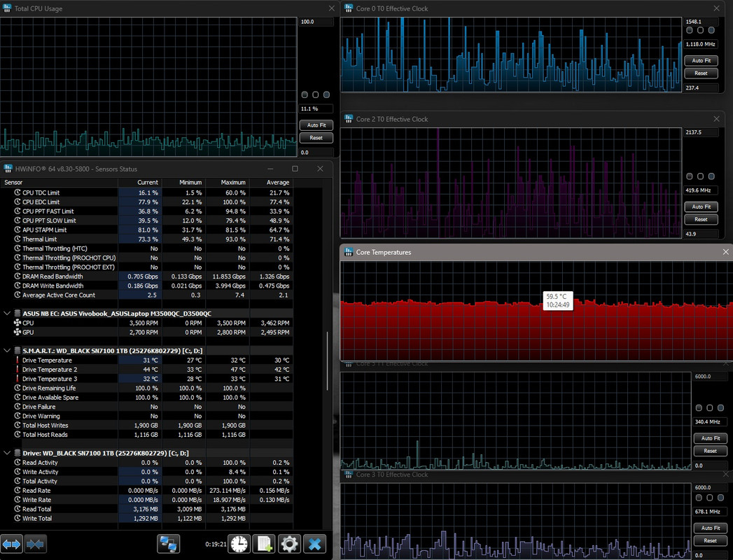Click the 0:19:21 elapsed time display
Image resolution: width=733 pixels, height=560 pixels.
click(x=216, y=544)
